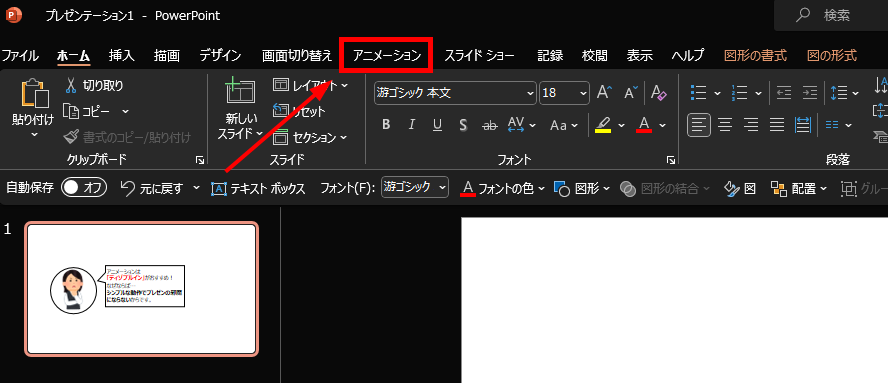Increase font size with larger A
This screenshot has height=383, width=888.
pyautogui.click(x=605, y=93)
